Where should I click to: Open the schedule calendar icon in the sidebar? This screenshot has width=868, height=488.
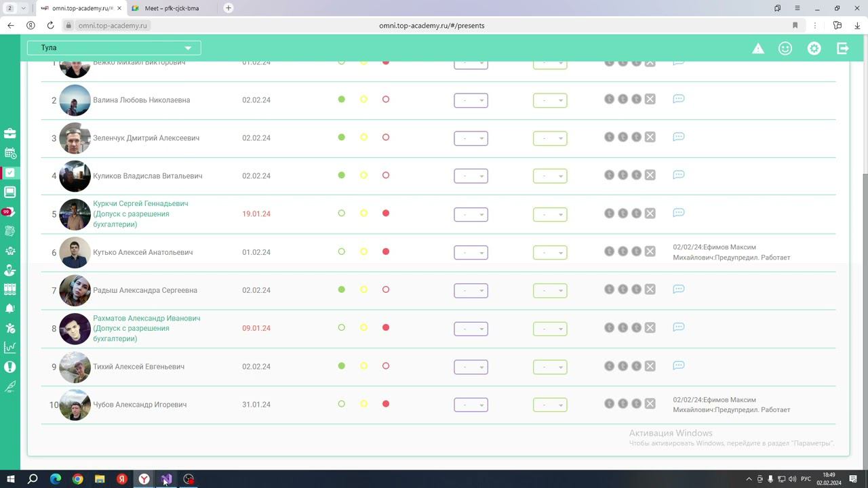click(10, 153)
